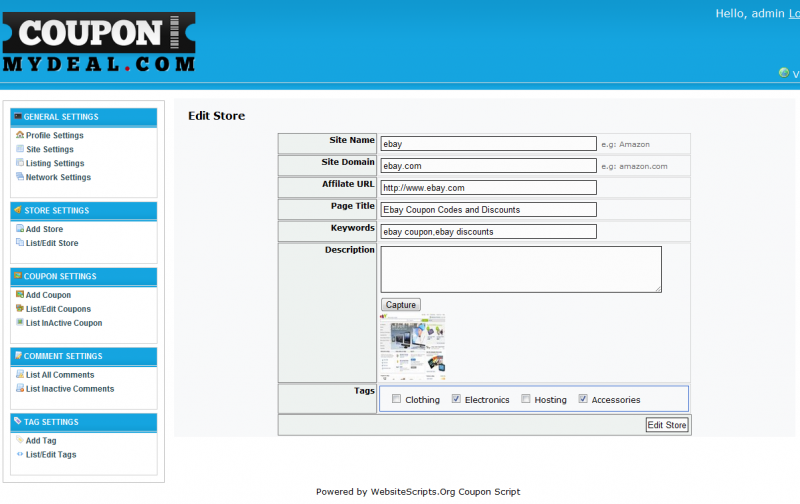Click the List InActive Coupon icon
800x504 pixels.
20,322
